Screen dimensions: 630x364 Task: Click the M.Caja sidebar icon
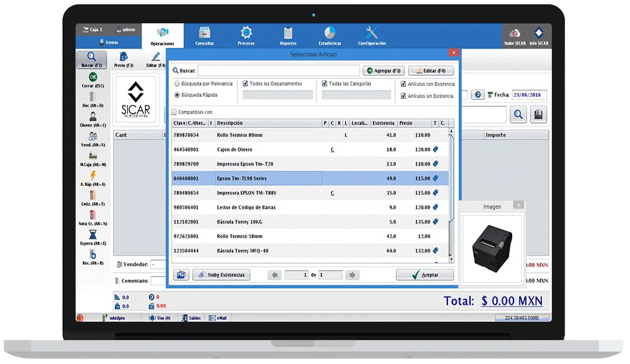(93, 156)
